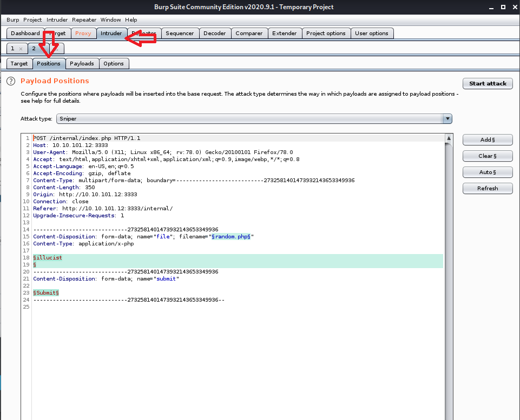Click the Accept-Language header line

coord(83,166)
